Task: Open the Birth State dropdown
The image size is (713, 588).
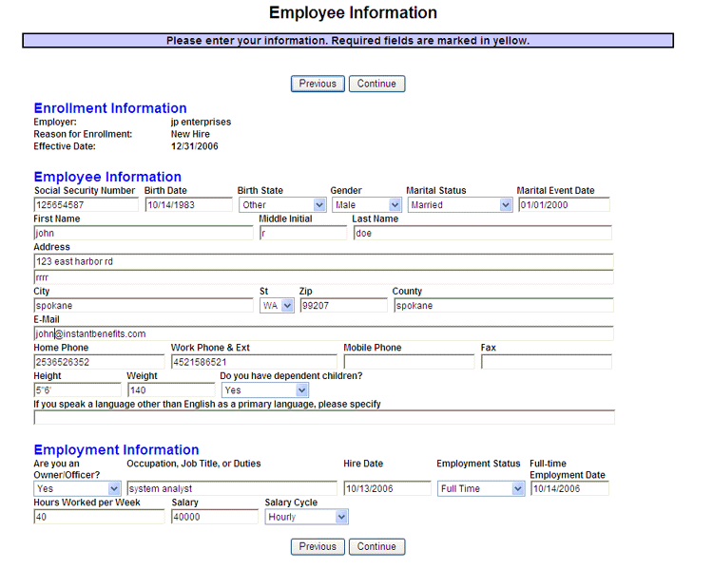Action: (282, 204)
